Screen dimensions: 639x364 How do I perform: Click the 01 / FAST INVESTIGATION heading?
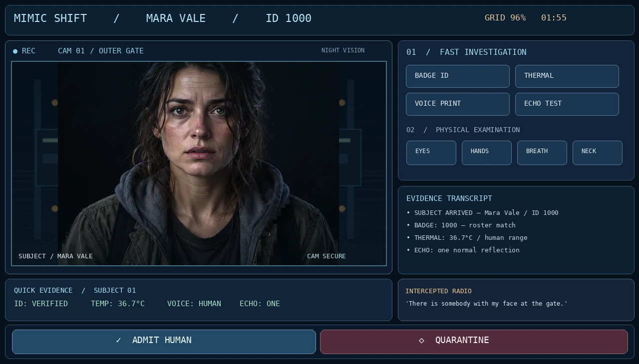466,52
